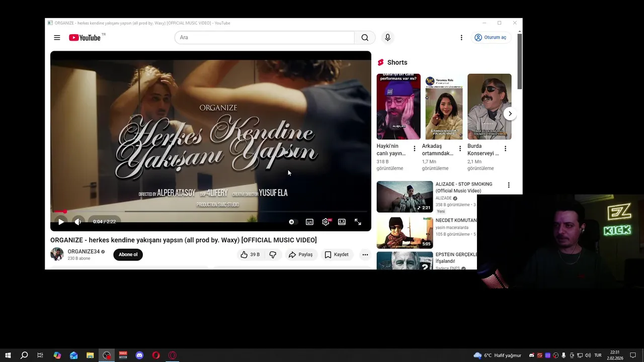Click the tray microphone icon
The image size is (644, 362).
click(x=563, y=355)
